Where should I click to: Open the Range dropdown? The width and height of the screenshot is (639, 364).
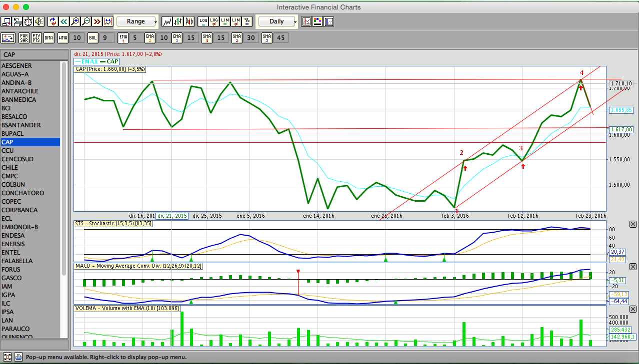pyautogui.click(x=136, y=21)
